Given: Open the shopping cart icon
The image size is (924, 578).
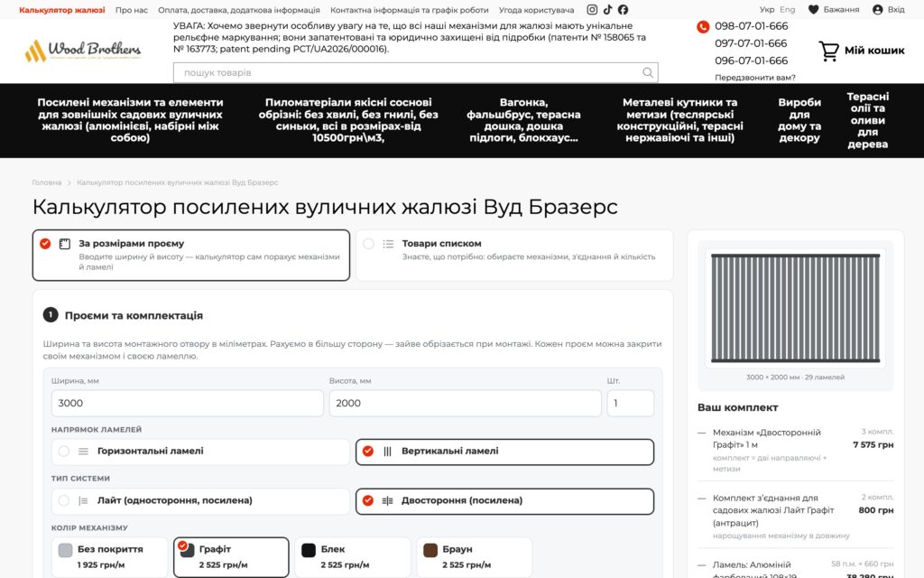Looking at the screenshot, I should coord(828,51).
